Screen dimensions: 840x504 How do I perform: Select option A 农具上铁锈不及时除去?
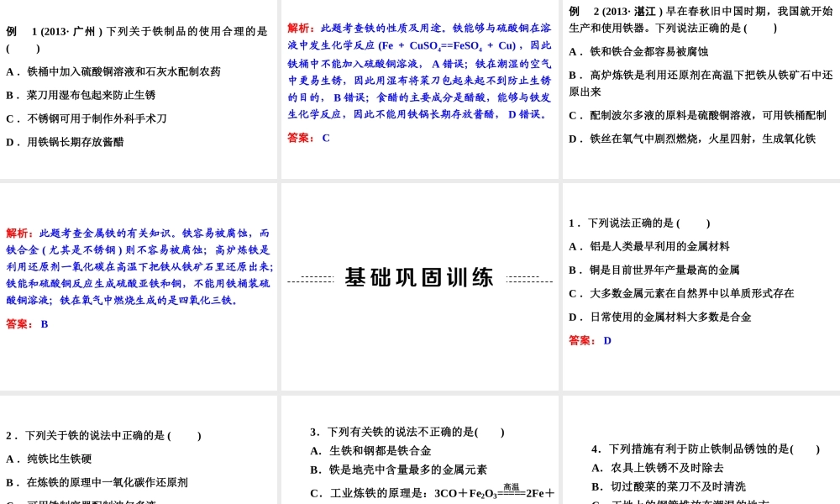coord(658,468)
